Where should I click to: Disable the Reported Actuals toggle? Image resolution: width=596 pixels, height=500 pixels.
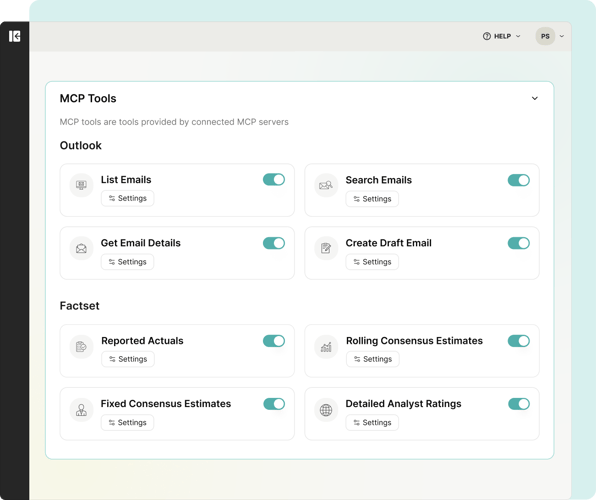pos(274,341)
